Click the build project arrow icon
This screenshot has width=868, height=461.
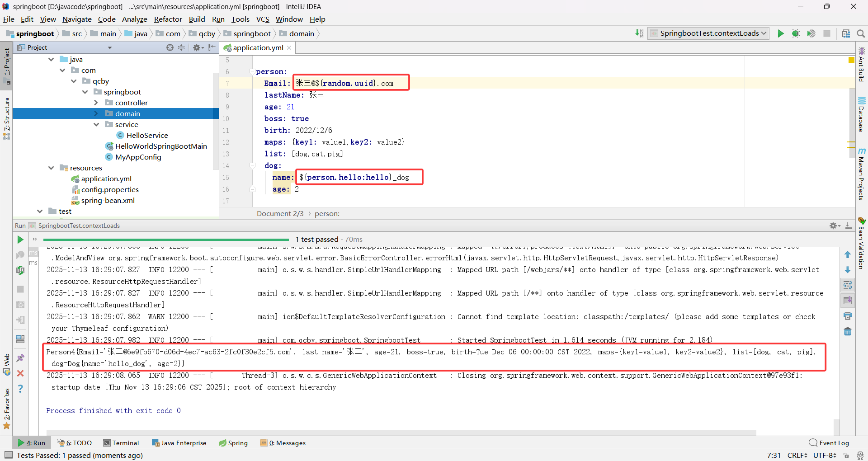pos(639,33)
